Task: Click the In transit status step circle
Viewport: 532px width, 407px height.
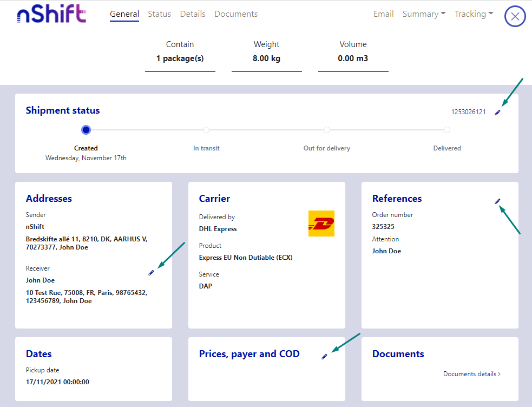Action: click(206, 130)
